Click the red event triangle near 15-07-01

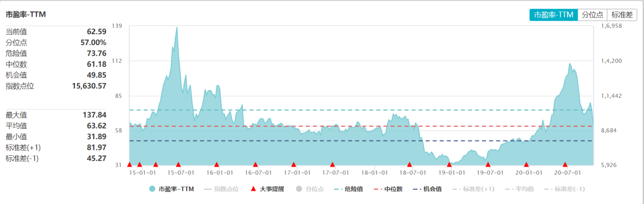(x=178, y=164)
